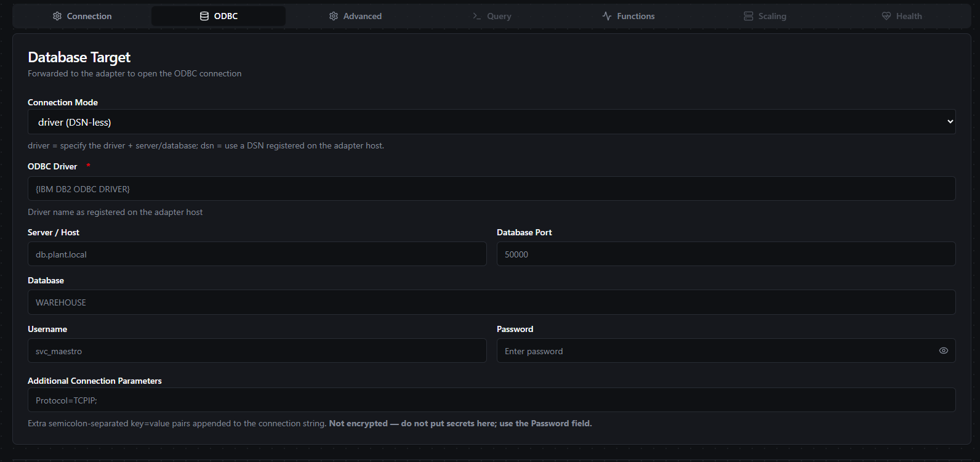Click the Connection tab gear icon
The width and height of the screenshot is (980, 462).
[x=57, y=16]
